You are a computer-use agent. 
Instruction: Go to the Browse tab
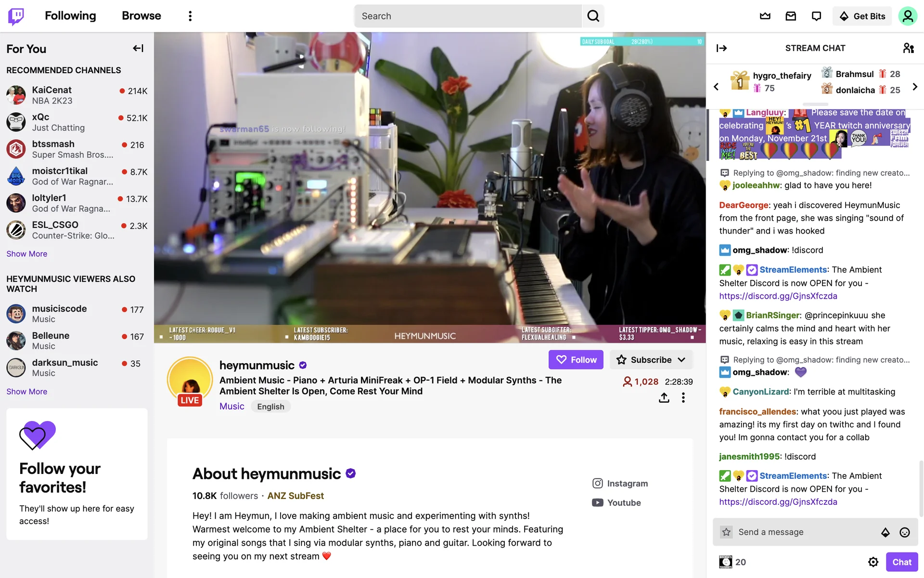pos(141,16)
